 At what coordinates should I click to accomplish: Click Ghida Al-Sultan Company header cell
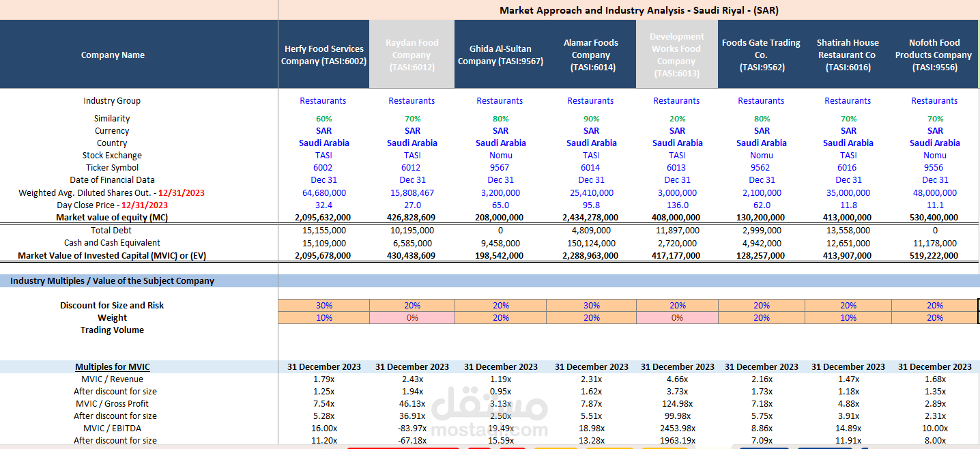tap(500, 55)
